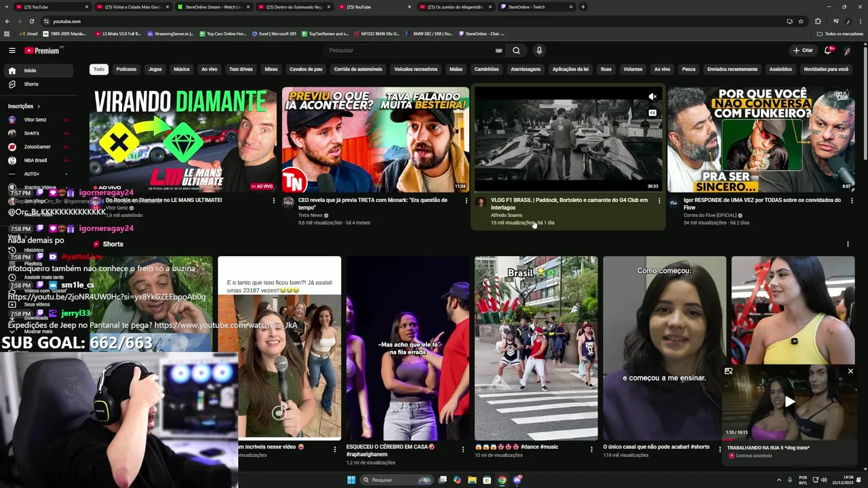Open options menu for VLOG F1 Brasil video
Viewport: 868px width, 488px height.
(659, 201)
